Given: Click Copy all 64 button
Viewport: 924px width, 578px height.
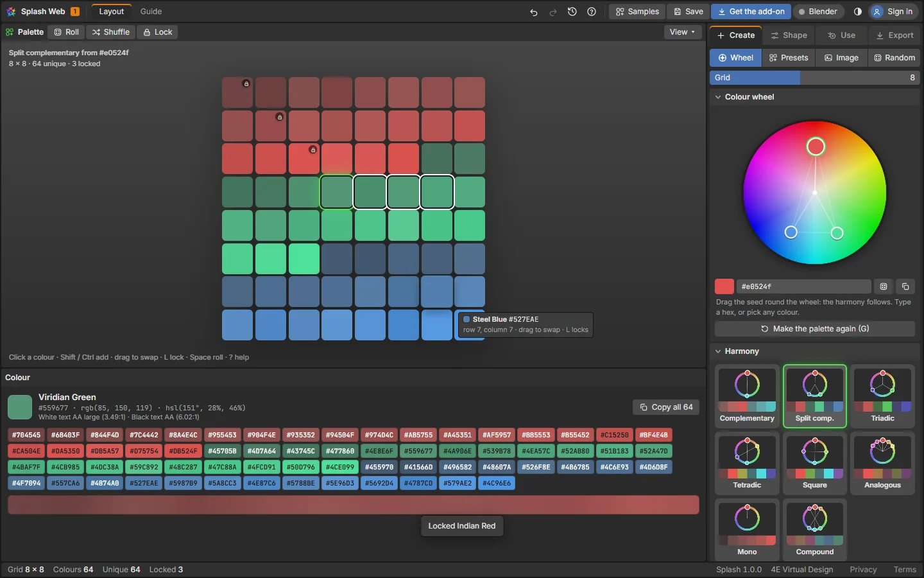Looking at the screenshot, I should coord(666,407).
